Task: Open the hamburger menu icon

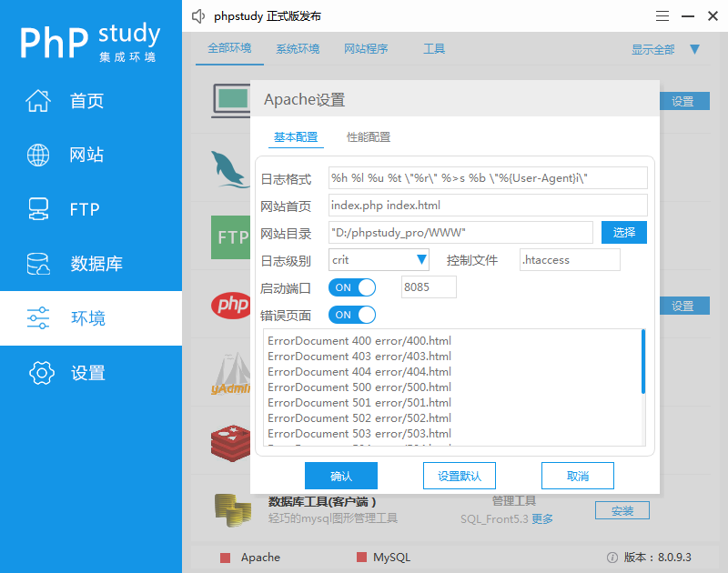Action: [x=662, y=16]
